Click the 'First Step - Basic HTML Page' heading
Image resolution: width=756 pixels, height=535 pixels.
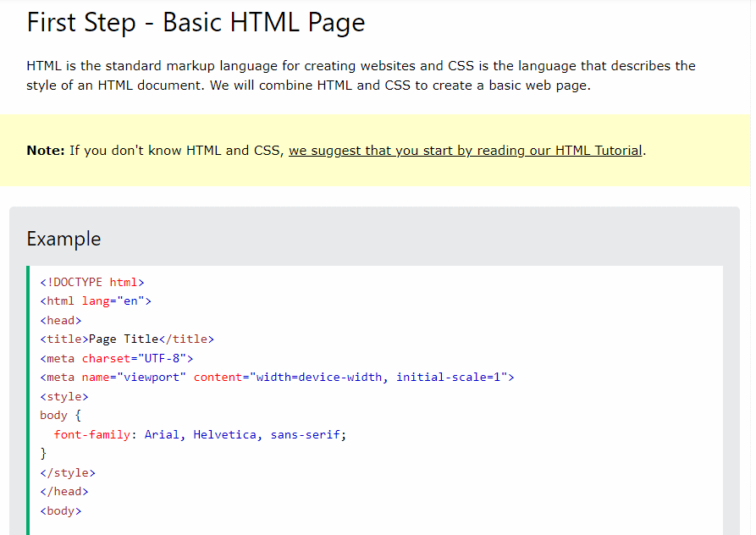point(196,23)
